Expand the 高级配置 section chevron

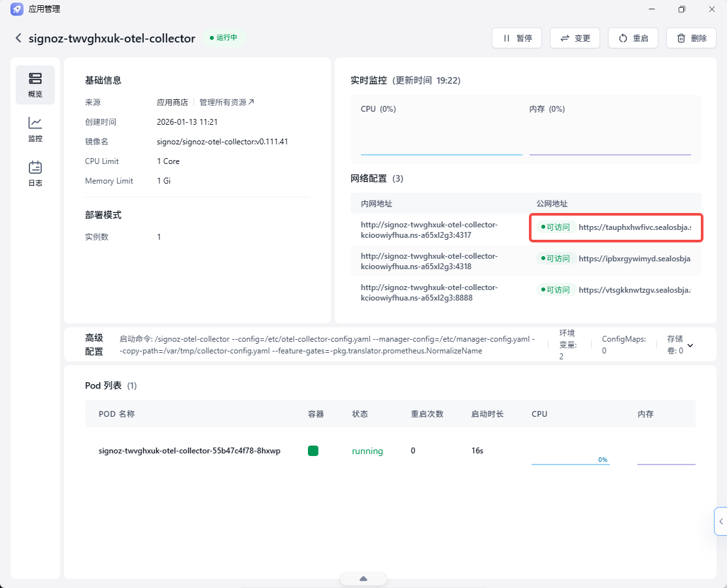690,345
